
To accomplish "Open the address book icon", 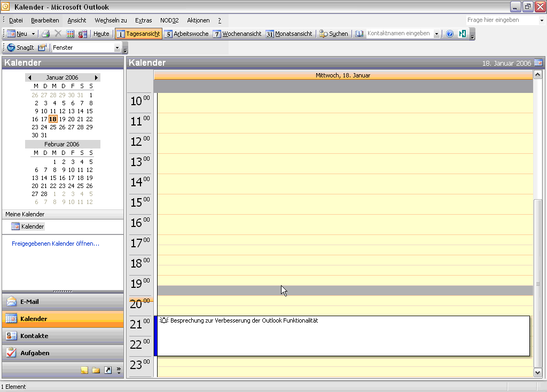I will coord(359,34).
